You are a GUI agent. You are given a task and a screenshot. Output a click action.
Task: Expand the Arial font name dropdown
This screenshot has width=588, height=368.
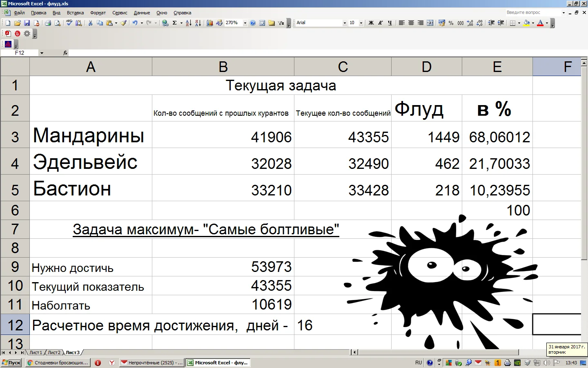[345, 23]
